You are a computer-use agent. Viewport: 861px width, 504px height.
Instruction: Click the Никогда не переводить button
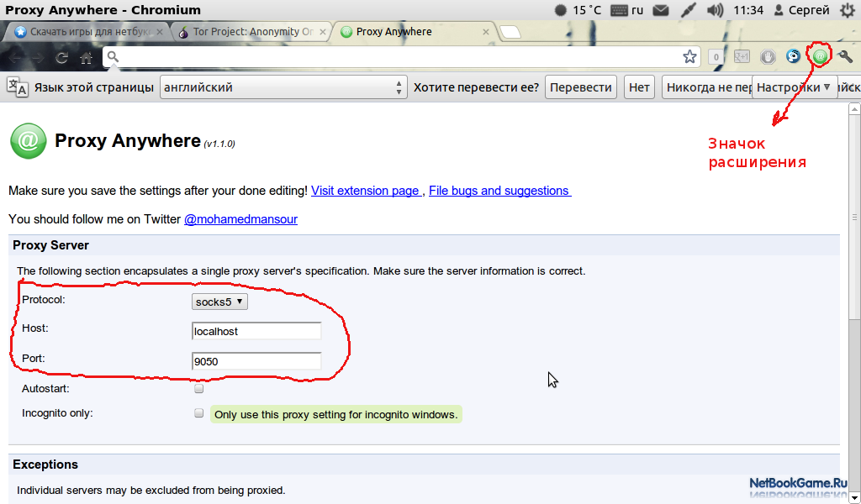(707, 87)
